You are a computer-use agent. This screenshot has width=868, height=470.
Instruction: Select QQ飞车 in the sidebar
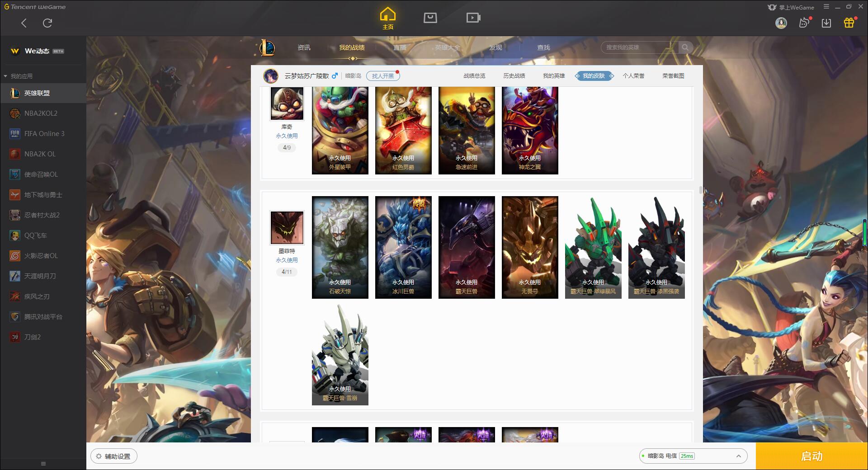[43, 235]
